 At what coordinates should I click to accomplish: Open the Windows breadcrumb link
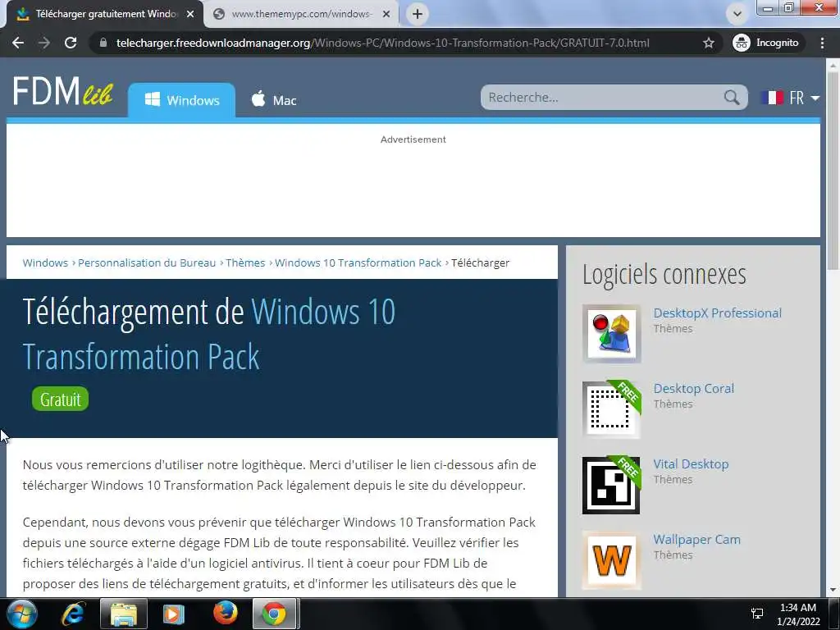tap(45, 263)
